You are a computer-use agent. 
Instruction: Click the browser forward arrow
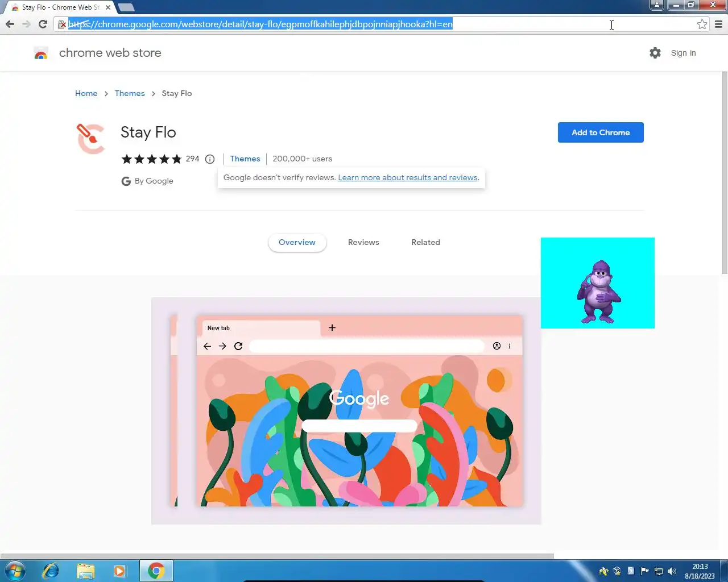[x=26, y=24]
